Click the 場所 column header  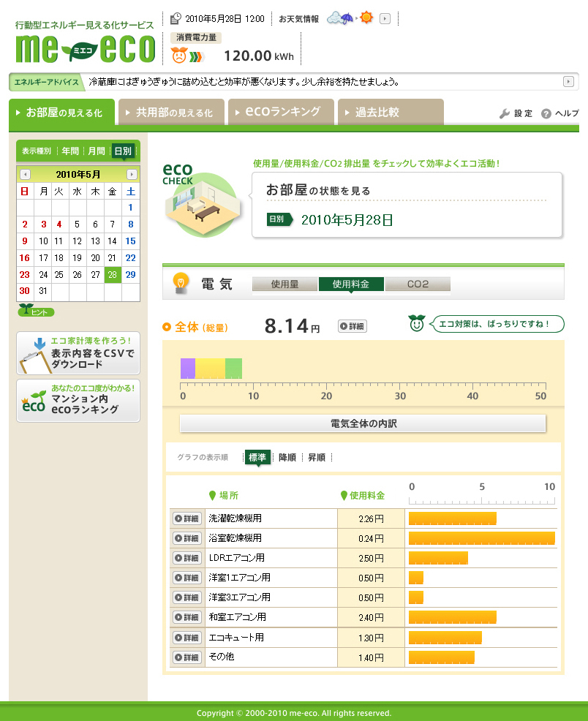(x=224, y=495)
